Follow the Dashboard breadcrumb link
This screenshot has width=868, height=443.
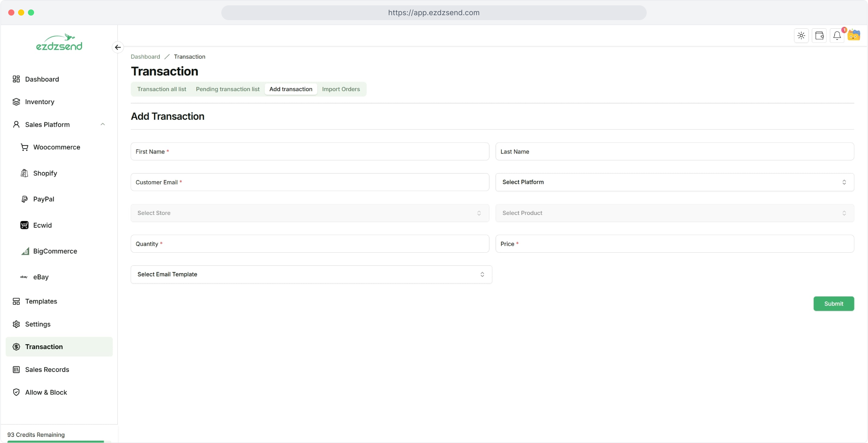[145, 57]
